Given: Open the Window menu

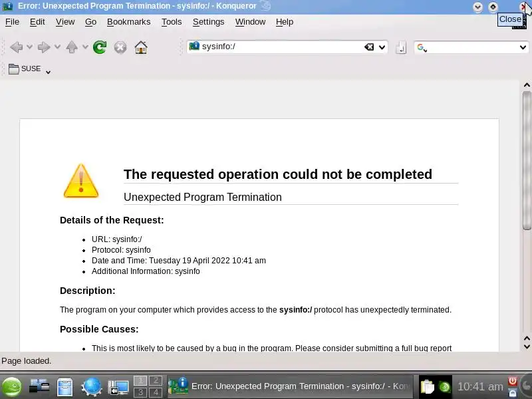Looking at the screenshot, I should pos(251,22).
